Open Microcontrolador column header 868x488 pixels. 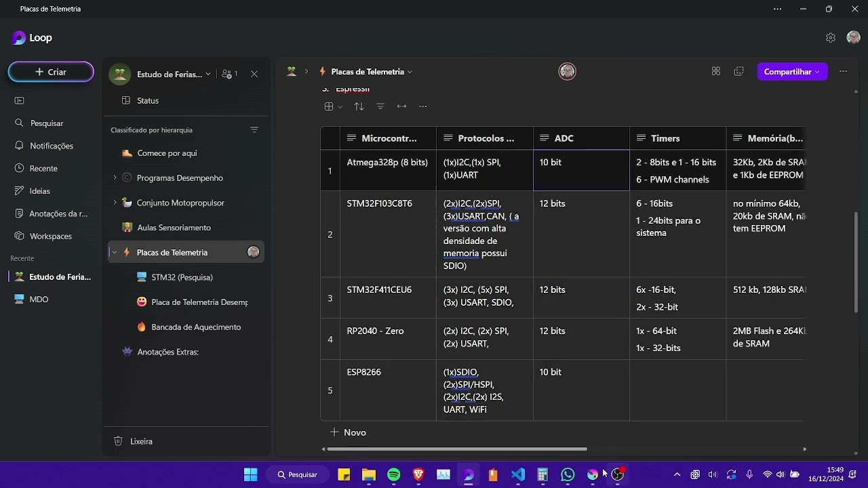coord(388,138)
